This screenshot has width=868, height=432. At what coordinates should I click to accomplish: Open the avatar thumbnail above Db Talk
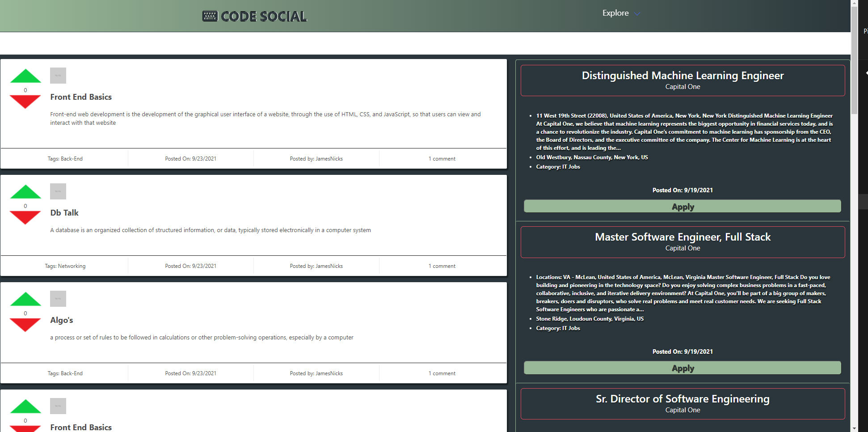[58, 191]
